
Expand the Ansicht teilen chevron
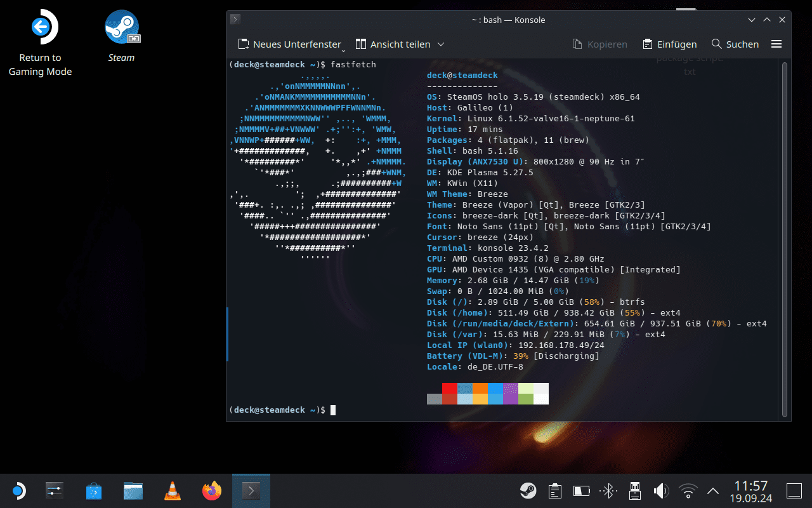coord(441,44)
